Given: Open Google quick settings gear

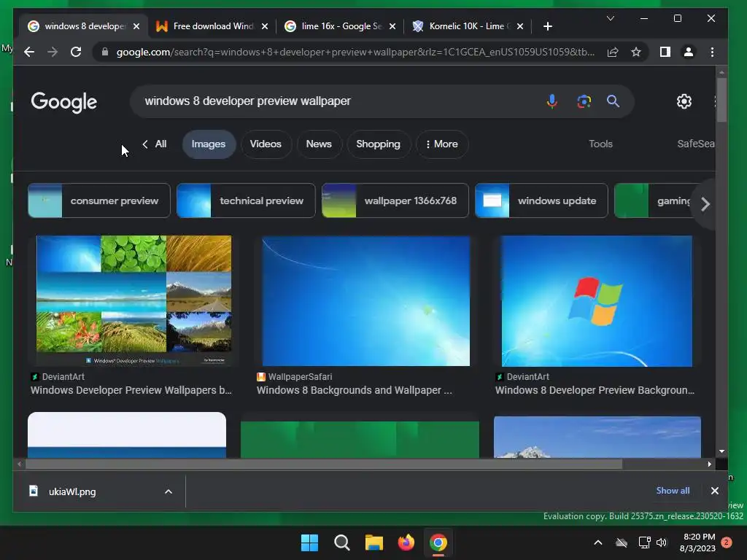Looking at the screenshot, I should [x=684, y=101].
